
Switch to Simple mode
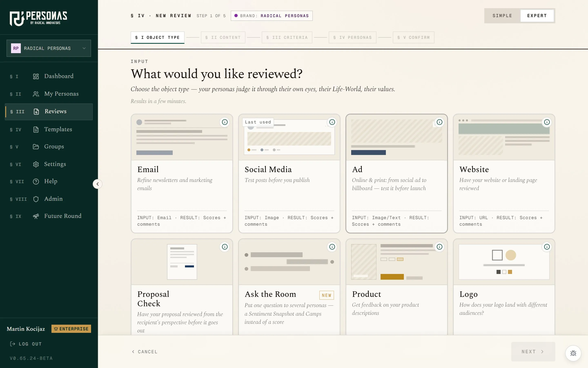pyautogui.click(x=502, y=16)
